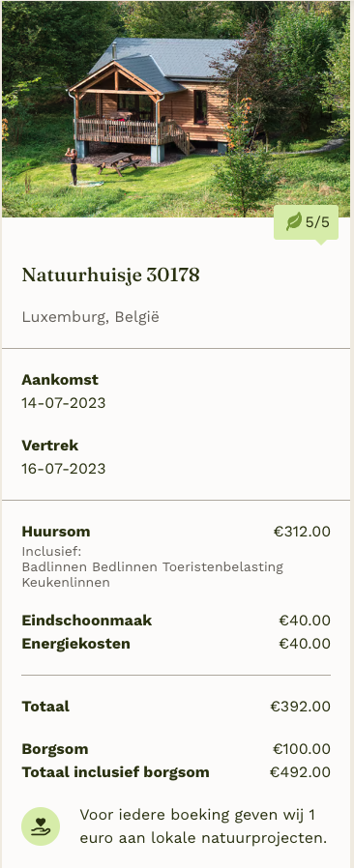This screenshot has height=868, width=354.
Task: Select the 5/5 sustainability score badge
Action: [x=306, y=222]
